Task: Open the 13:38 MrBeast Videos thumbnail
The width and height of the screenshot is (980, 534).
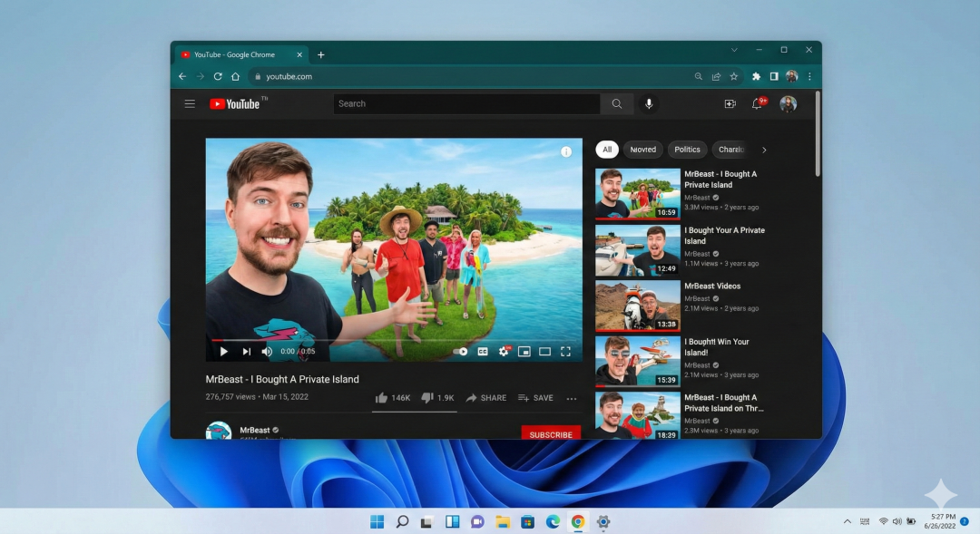Action: click(638, 306)
